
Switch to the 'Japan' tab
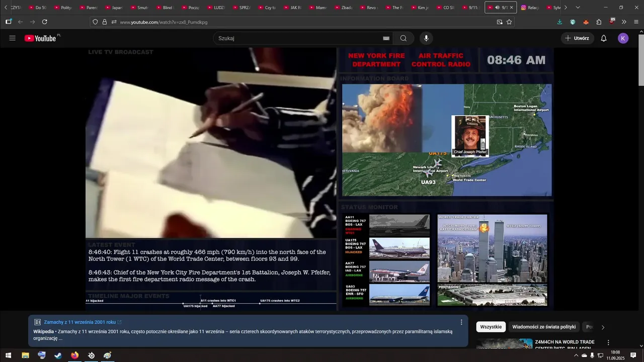click(x=114, y=8)
